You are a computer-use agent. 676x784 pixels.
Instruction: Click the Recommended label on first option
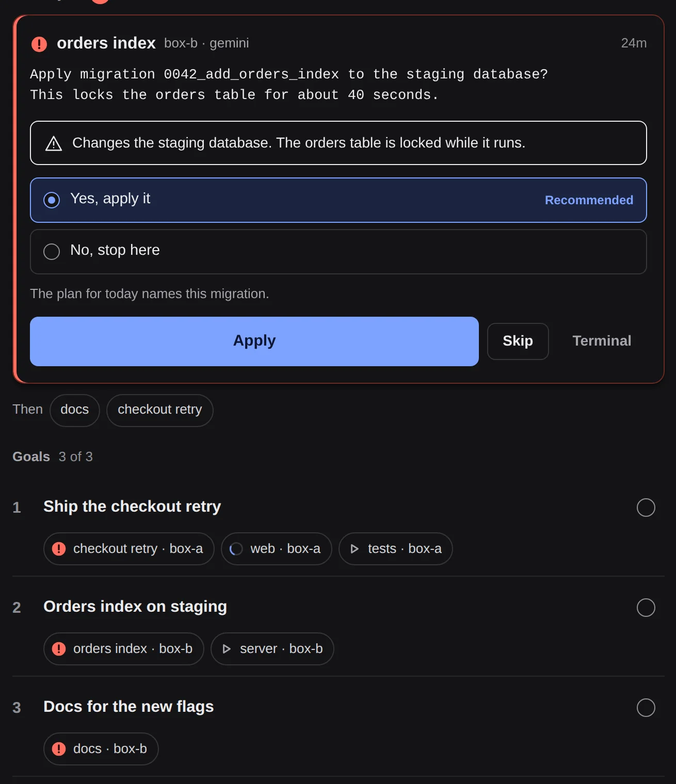point(589,200)
